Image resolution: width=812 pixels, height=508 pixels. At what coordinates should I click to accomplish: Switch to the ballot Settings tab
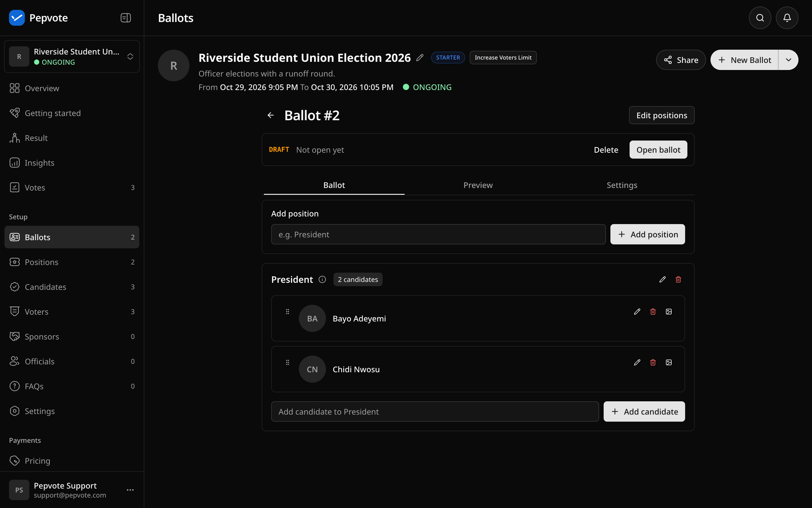pyautogui.click(x=622, y=185)
